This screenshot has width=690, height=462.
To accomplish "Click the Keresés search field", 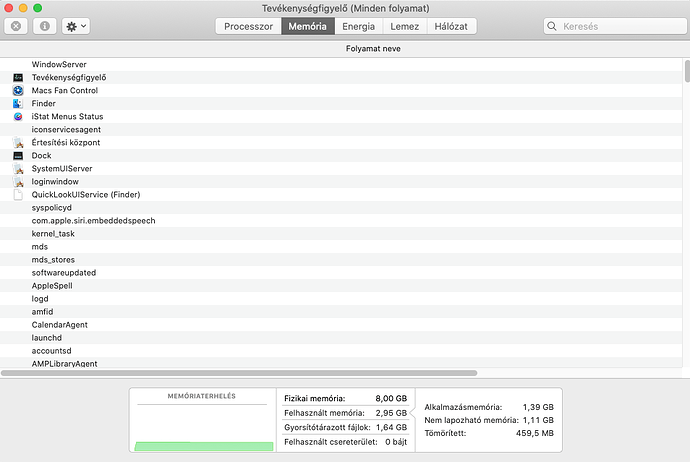I will (615, 26).
